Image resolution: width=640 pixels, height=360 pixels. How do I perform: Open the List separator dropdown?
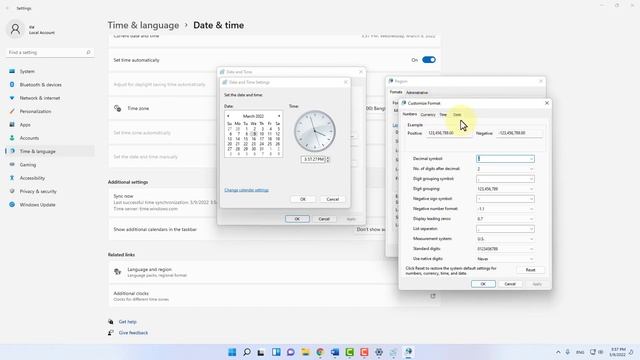tap(505, 229)
